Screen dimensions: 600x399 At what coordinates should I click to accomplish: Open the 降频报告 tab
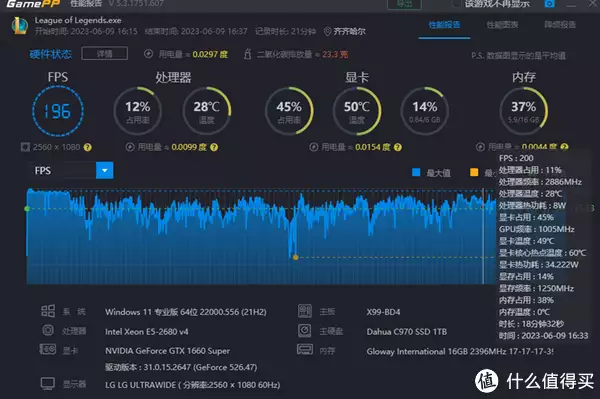560,25
